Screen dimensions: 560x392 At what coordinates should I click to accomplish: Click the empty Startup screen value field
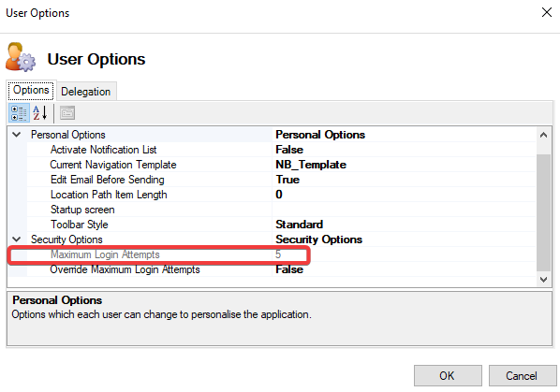pyautogui.click(x=404, y=210)
